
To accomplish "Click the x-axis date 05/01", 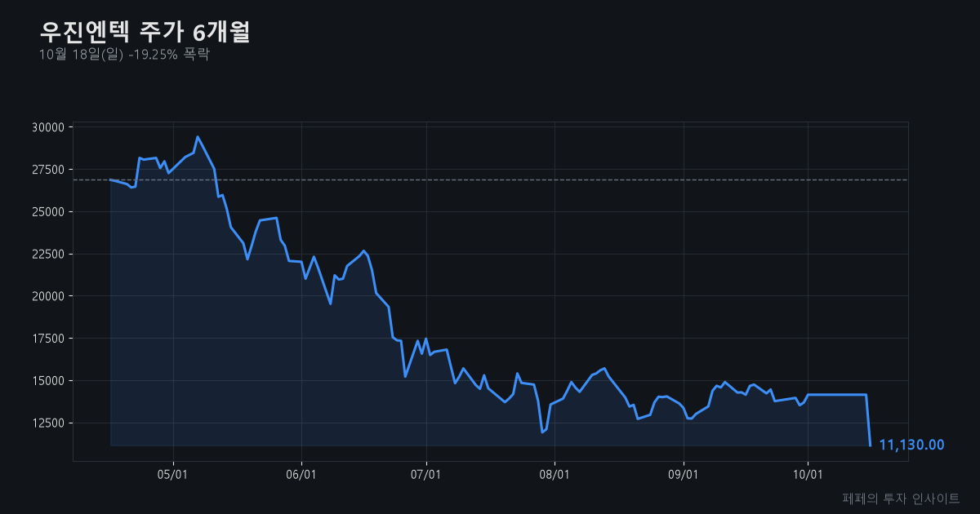I will tap(173, 476).
